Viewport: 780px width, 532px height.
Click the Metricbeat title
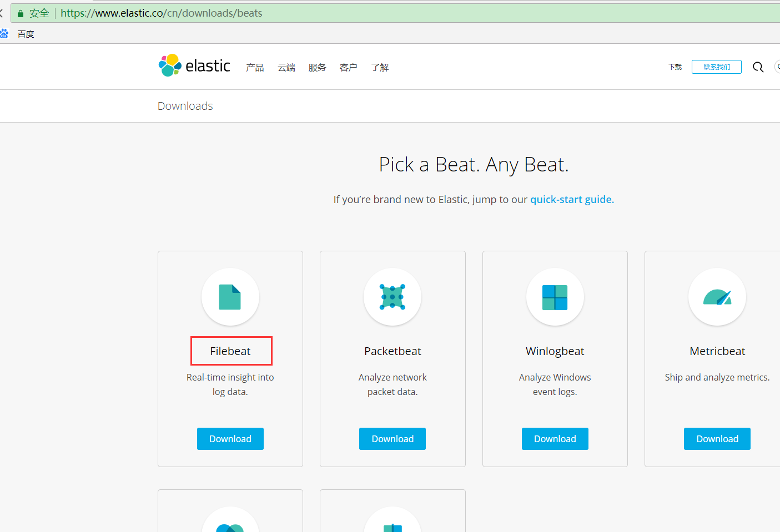pyautogui.click(x=717, y=351)
